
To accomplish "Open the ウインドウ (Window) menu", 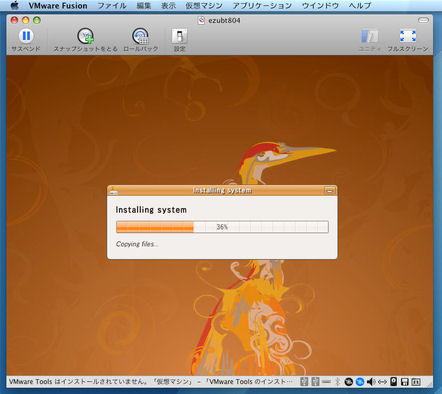I will (x=320, y=6).
